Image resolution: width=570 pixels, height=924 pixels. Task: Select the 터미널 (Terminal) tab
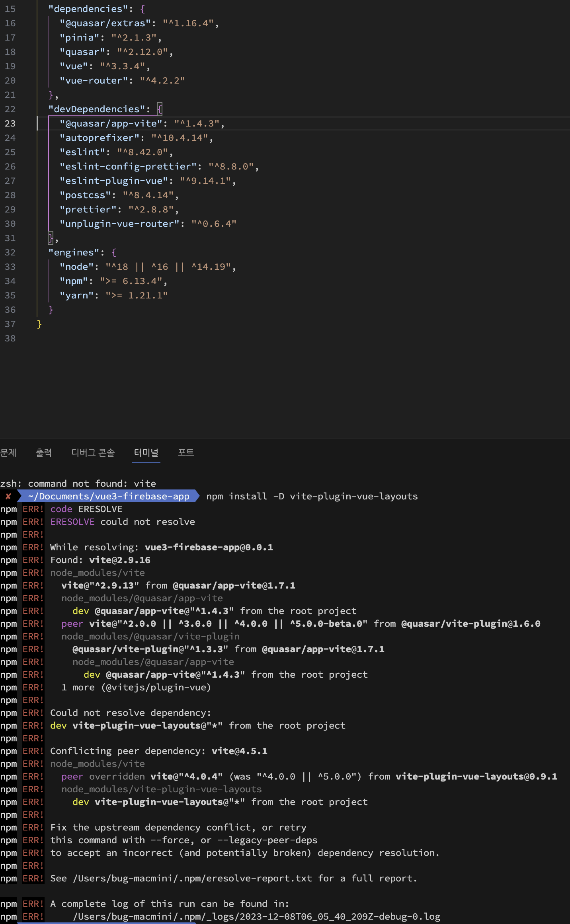[146, 452]
